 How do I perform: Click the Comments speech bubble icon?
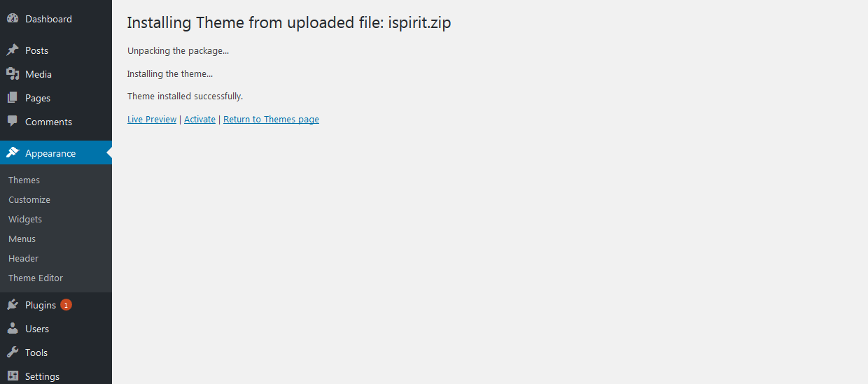coord(13,122)
